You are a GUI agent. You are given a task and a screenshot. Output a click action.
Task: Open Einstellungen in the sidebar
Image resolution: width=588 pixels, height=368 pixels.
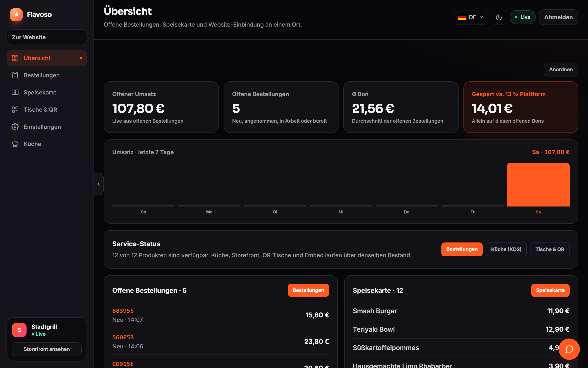47,127
